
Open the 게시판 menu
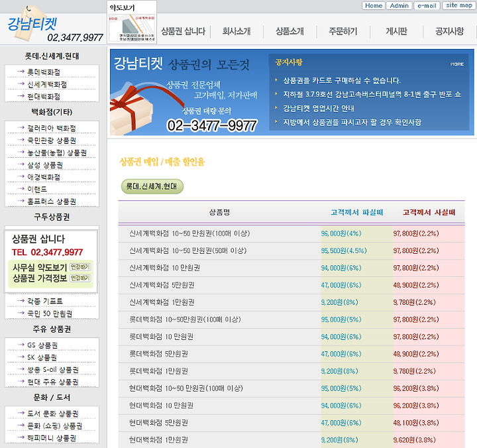coord(396,31)
